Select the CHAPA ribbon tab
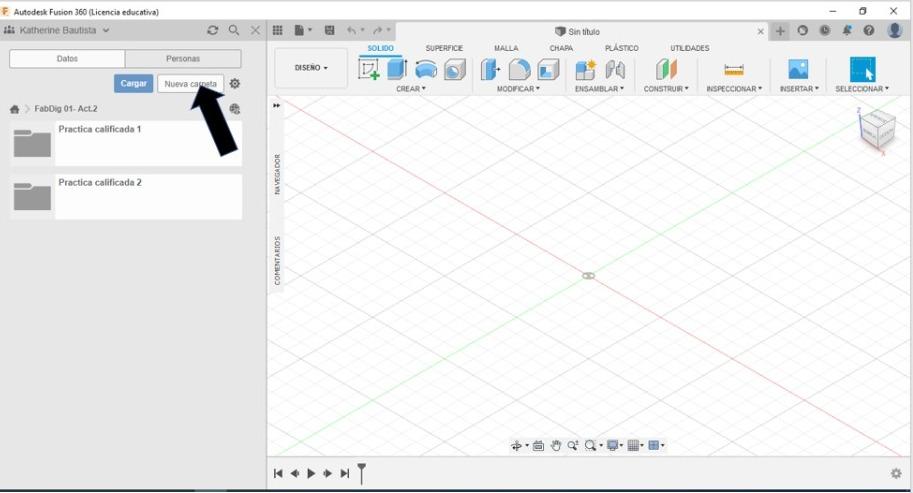 coord(561,48)
